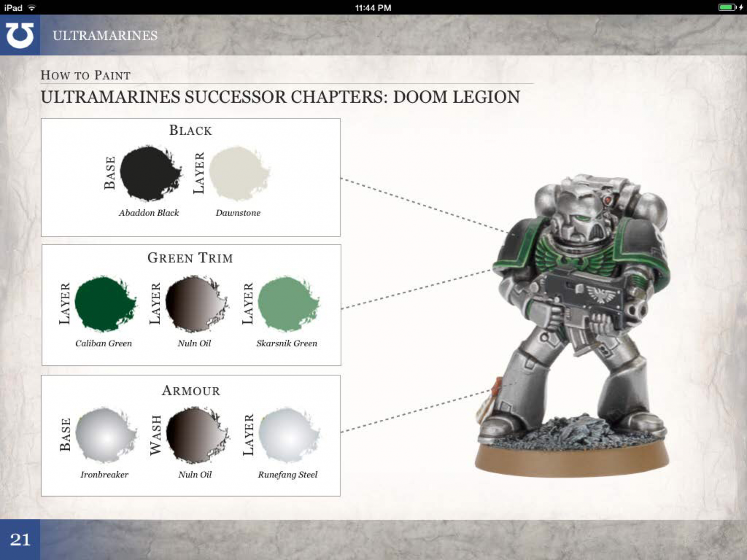Select the Ironbreaker base paint swatch
This screenshot has height=560, width=747.
click(x=106, y=435)
